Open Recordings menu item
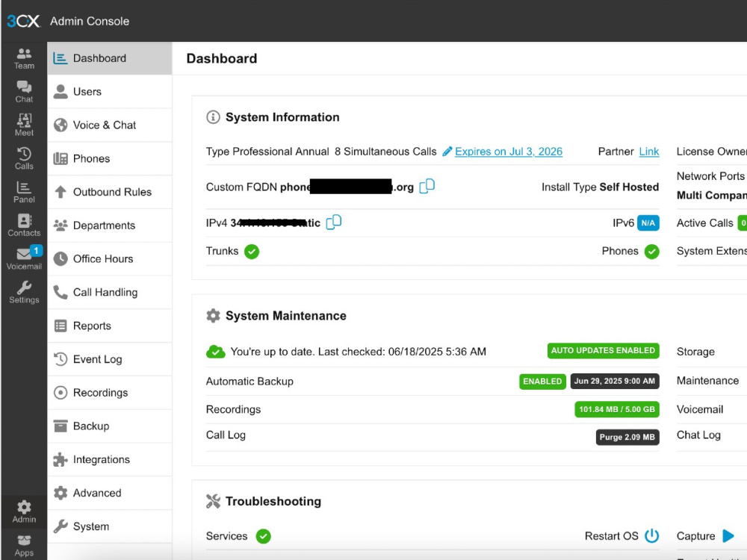 click(x=110, y=393)
